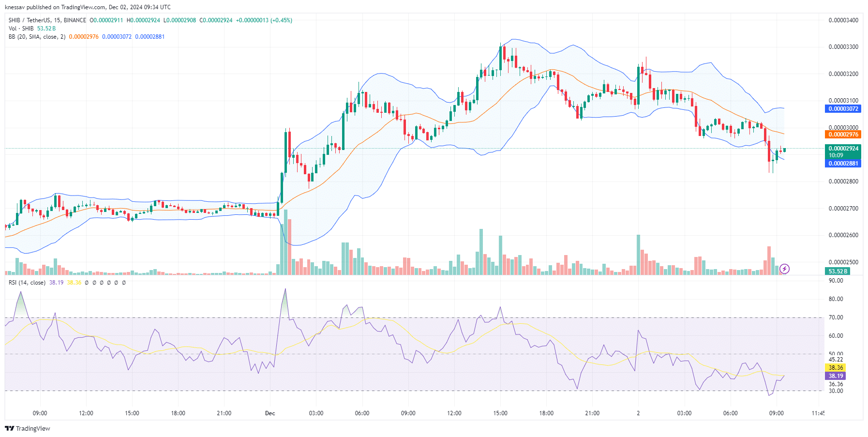Select the orange 0.00002976 price axis tag
Screen dimensions: 868x437
click(x=843, y=135)
